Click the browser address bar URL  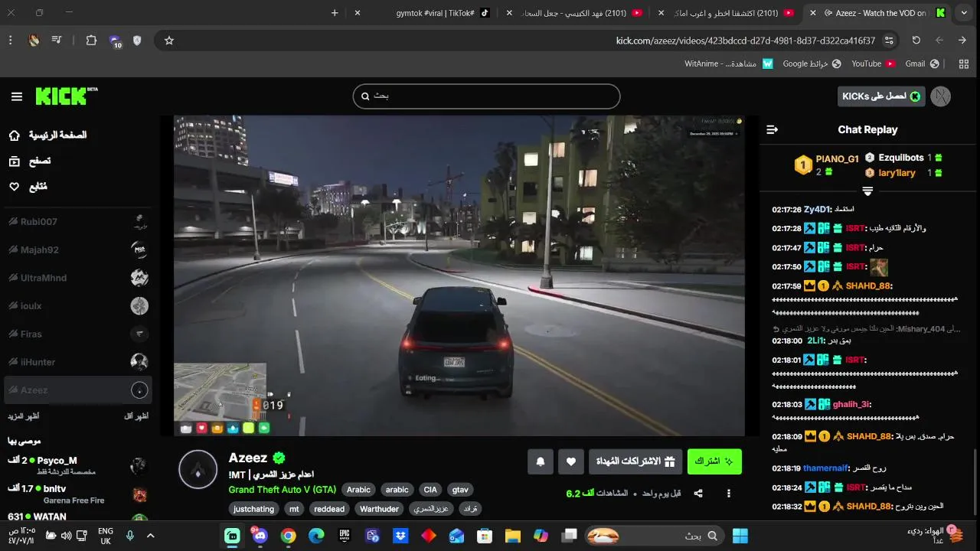coord(745,41)
